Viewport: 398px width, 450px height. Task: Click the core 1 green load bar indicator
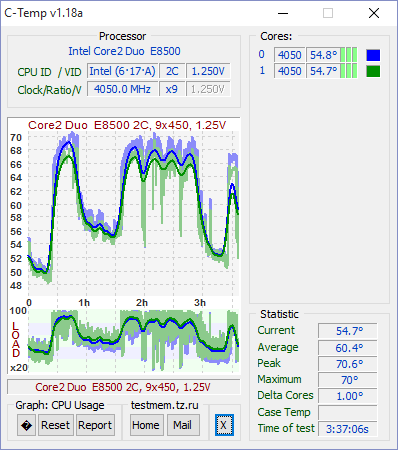349,71
